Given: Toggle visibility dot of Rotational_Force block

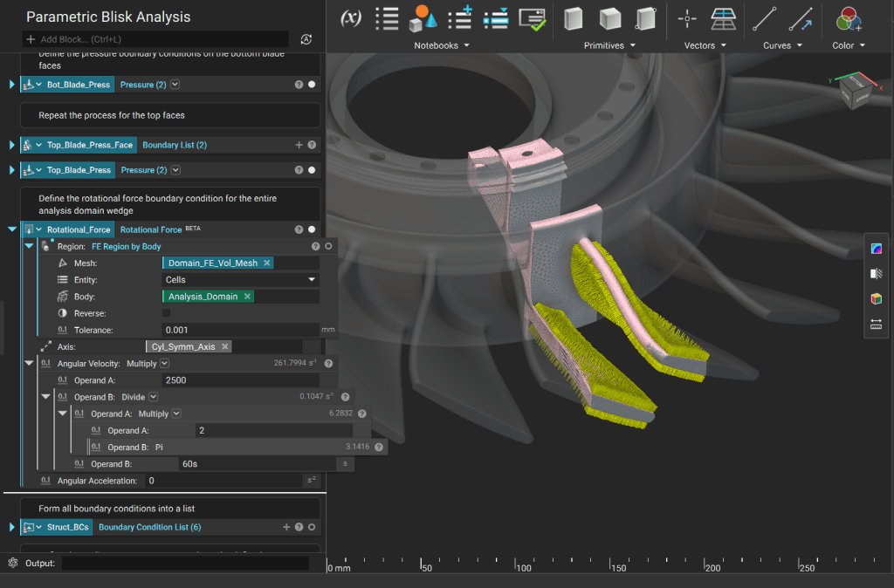Looking at the screenshot, I should (x=312, y=229).
